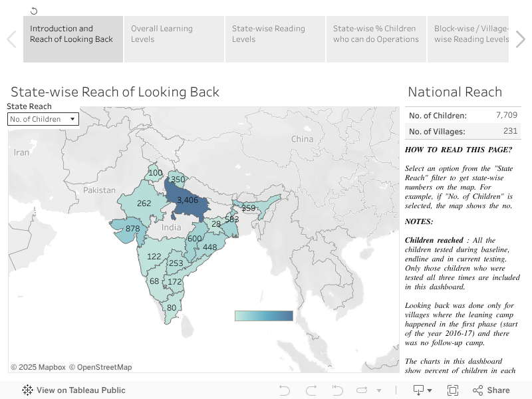532x399 pixels.
Task: Click the 'National Reach' heading
Action: click(455, 92)
